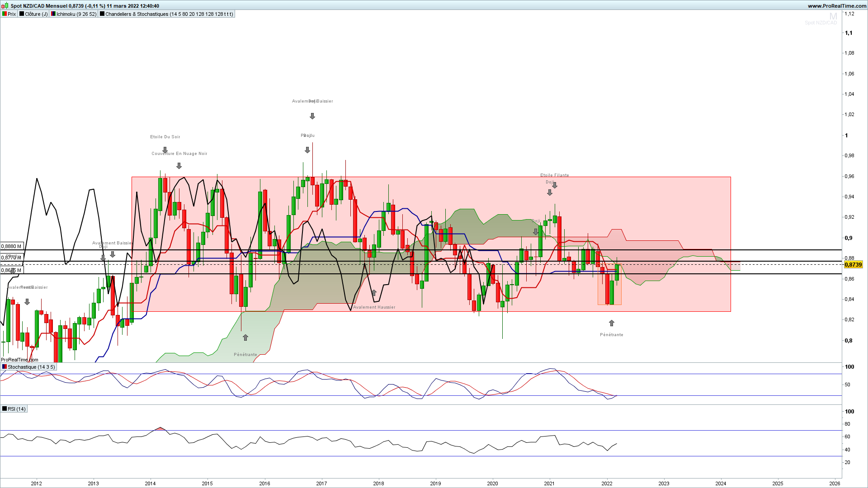Open the www.ProRealTime.com link top right

point(837,6)
